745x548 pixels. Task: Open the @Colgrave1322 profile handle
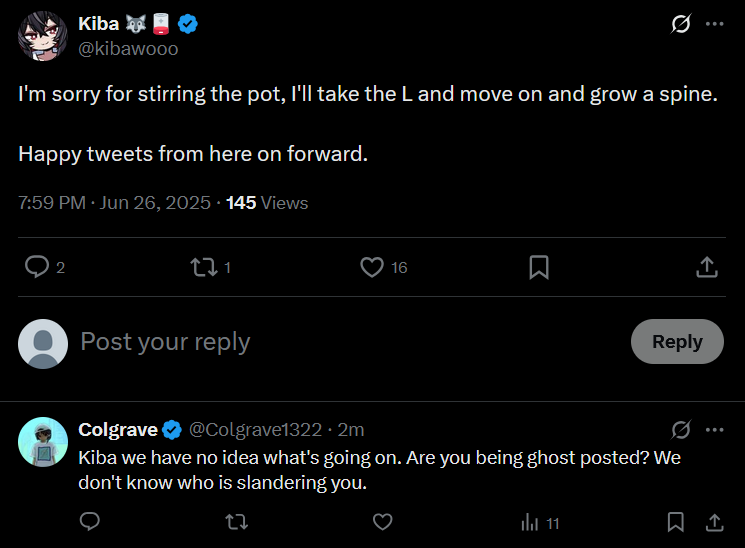[x=255, y=430]
